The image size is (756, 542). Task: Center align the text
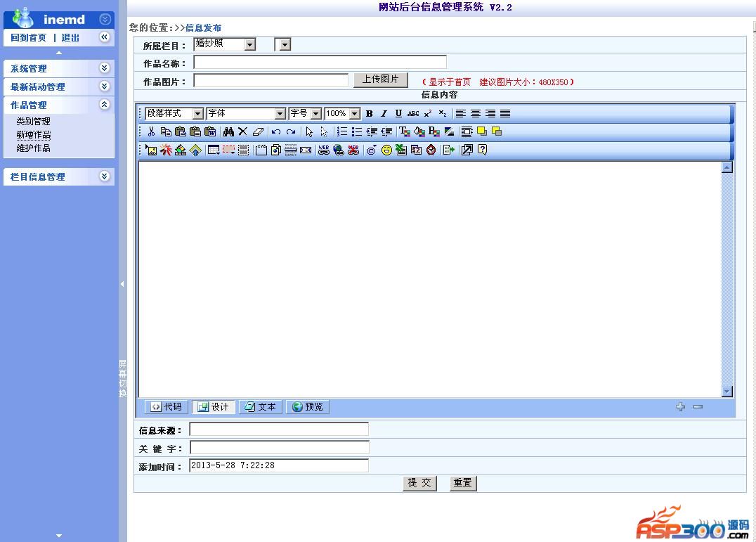[x=476, y=113]
